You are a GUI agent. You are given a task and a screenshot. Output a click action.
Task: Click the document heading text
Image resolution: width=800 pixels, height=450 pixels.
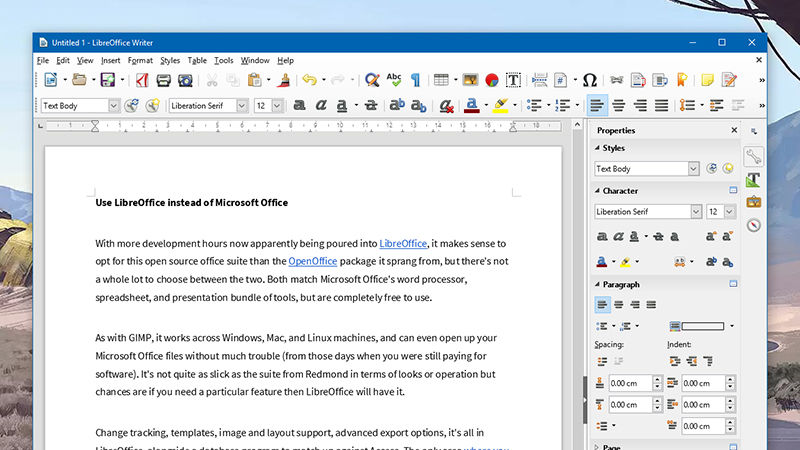[191, 203]
